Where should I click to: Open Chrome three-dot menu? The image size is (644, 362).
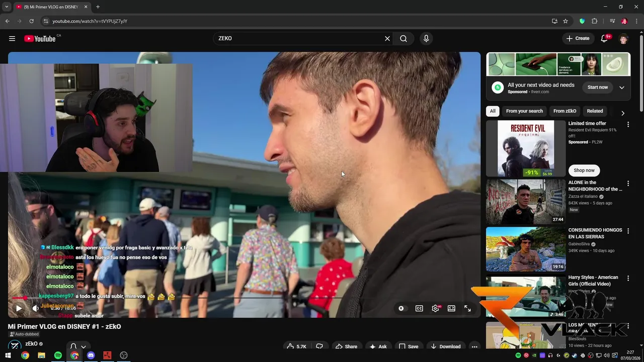(x=636, y=21)
